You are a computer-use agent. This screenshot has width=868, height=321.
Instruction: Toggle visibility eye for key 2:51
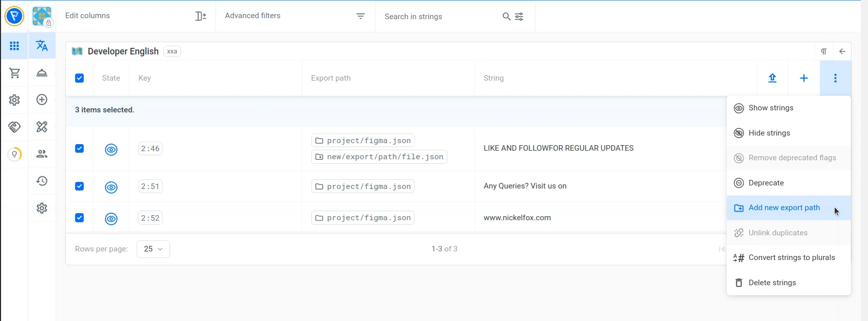(111, 187)
